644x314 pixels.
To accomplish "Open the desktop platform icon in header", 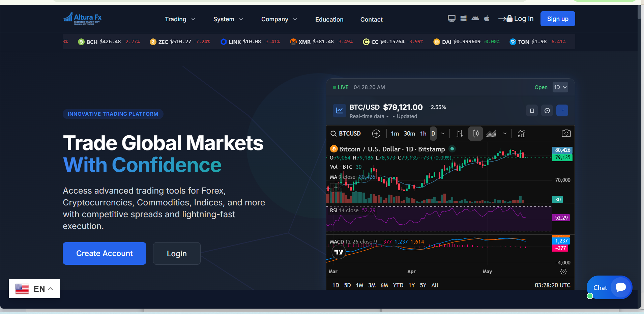I will coord(451,19).
